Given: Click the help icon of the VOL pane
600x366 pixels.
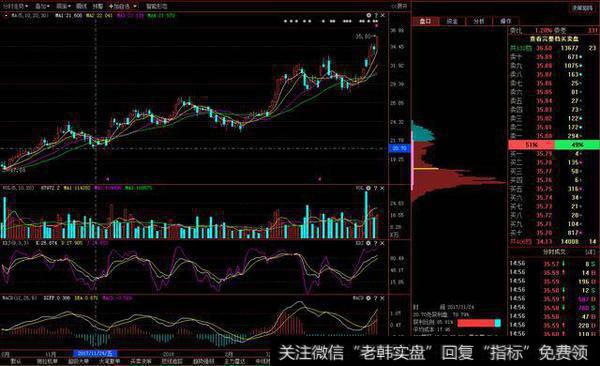Looking at the screenshot, I should pyautogui.click(x=375, y=188).
